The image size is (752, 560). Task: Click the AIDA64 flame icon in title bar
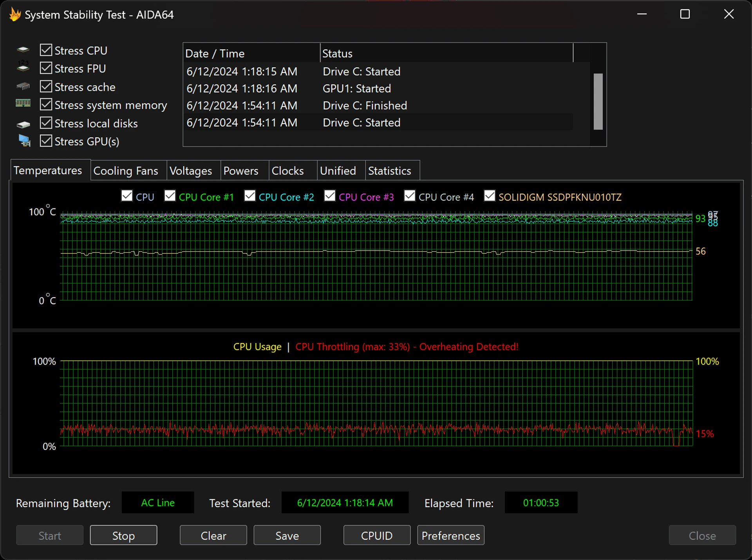[x=15, y=14]
